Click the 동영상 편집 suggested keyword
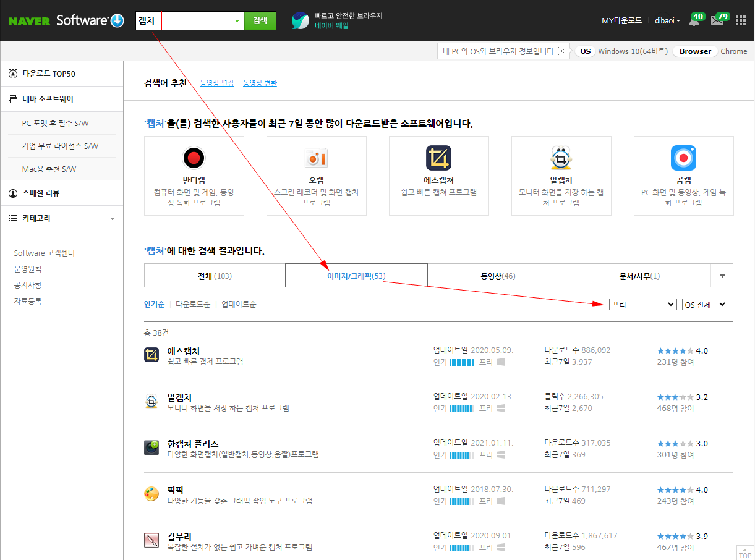The height and width of the screenshot is (560, 755). [217, 82]
